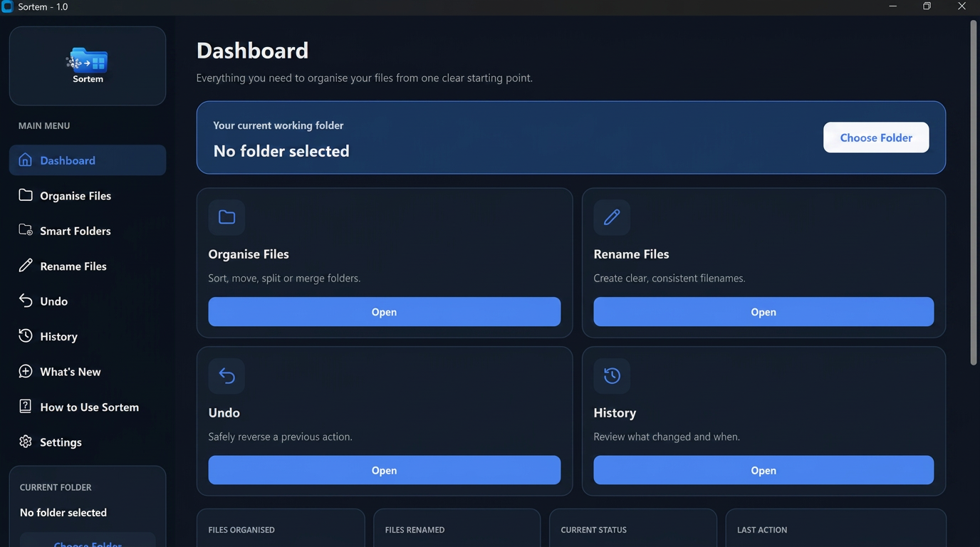980x547 pixels.
Task: Click Open on the Organise Files card
Action: click(x=384, y=312)
